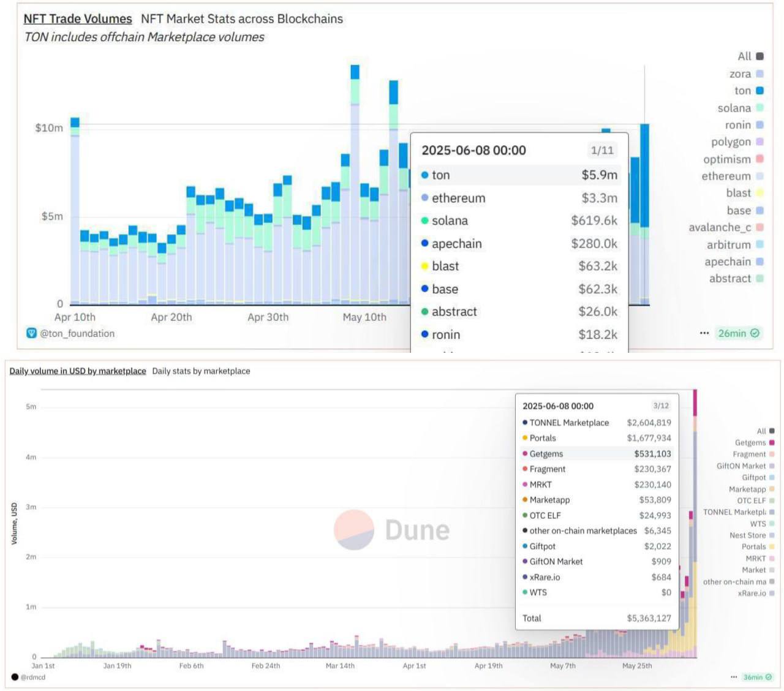Click the arbitrum legend color swatch

760,244
